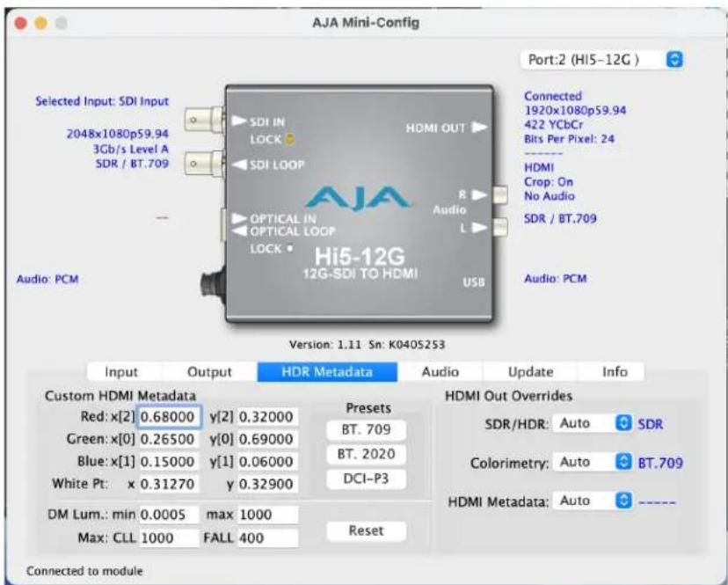Click the Green x[0] value field

(x=169, y=439)
